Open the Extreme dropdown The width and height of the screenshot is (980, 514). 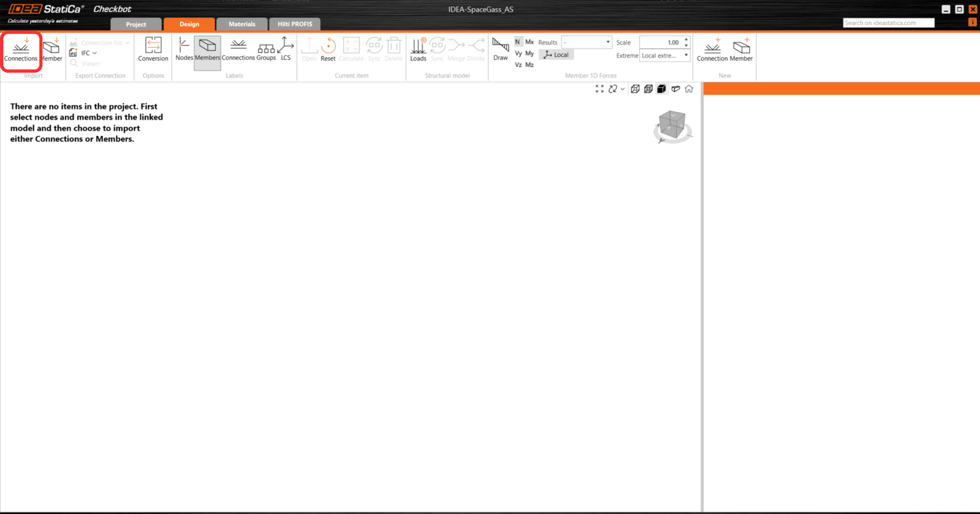point(665,56)
